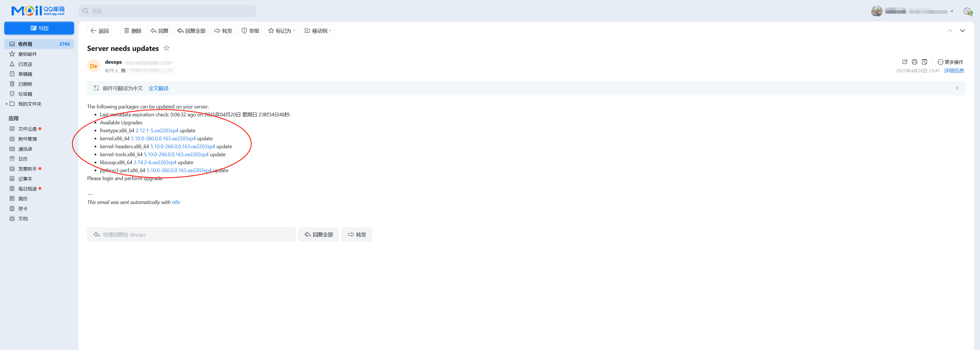The width and height of the screenshot is (980, 350).
Task: Forward email via top 转发 button
Action: click(x=223, y=31)
